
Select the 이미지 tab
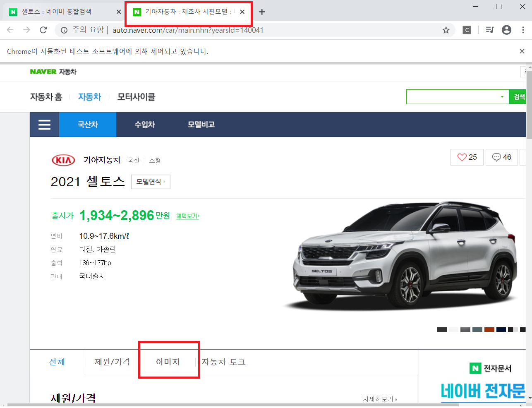point(168,362)
